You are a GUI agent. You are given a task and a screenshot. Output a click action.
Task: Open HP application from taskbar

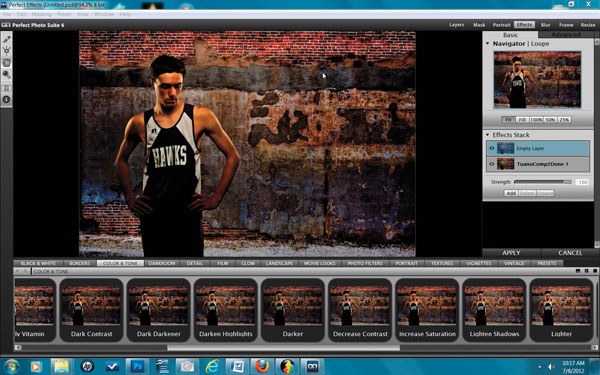coord(87,367)
